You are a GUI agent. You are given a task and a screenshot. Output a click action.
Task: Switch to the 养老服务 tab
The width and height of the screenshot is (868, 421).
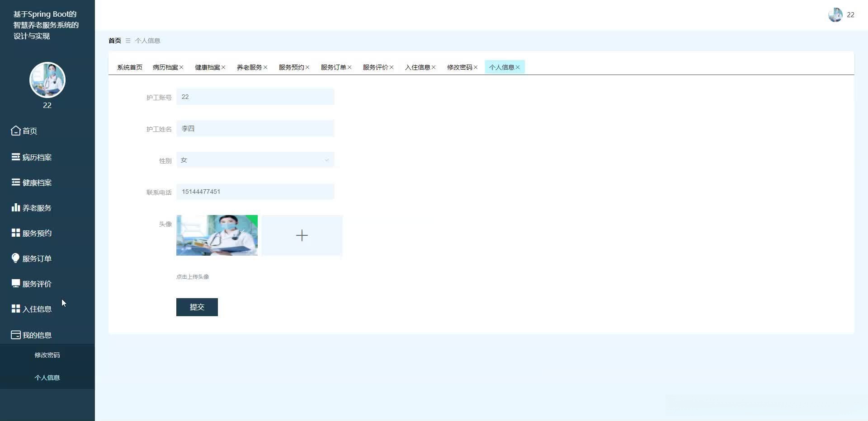pos(250,67)
